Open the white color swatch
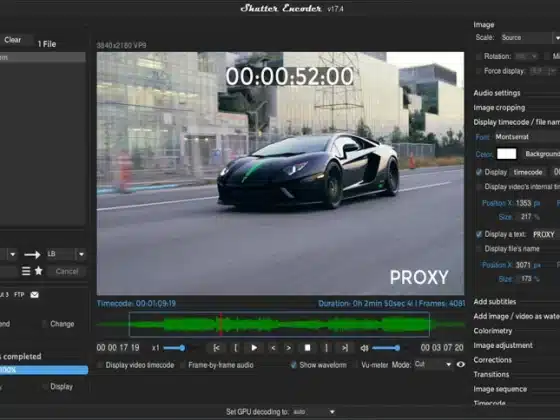 [506, 154]
